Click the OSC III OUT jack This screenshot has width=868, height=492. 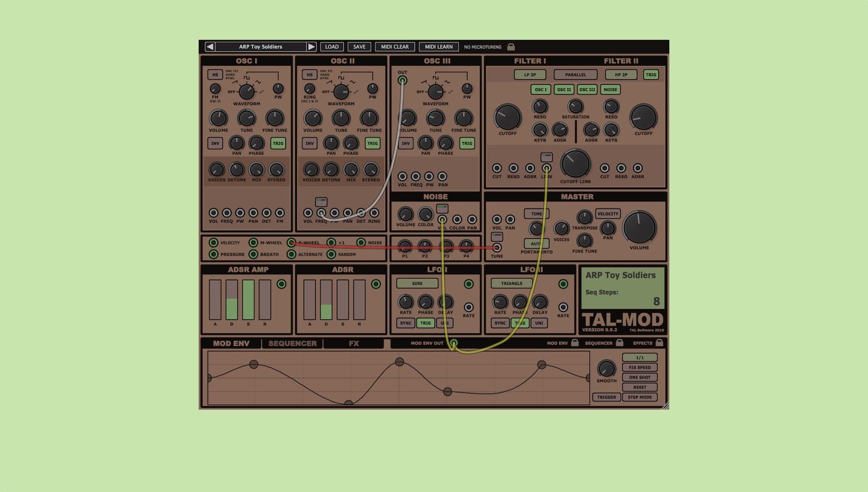tap(402, 81)
